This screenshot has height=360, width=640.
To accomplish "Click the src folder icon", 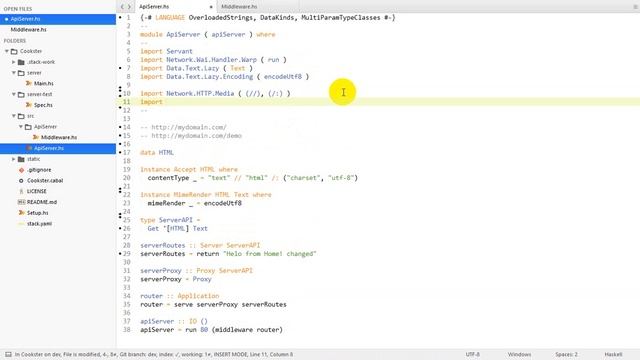I will 21,116.
